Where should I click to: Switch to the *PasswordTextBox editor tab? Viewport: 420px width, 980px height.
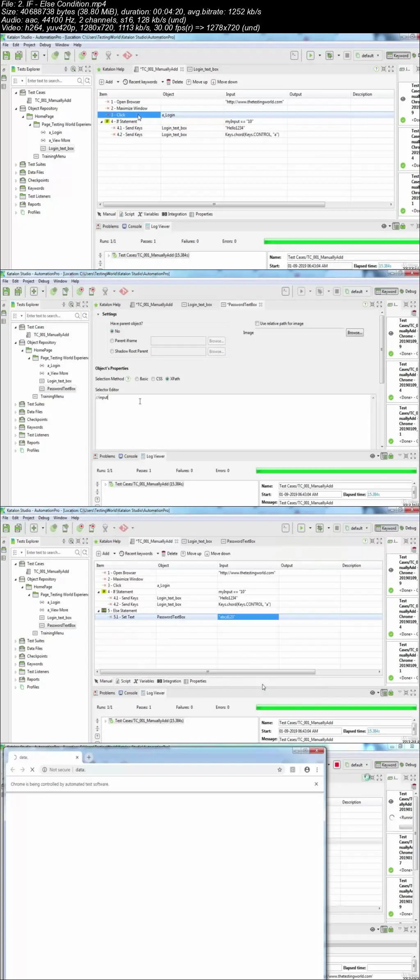tap(242, 304)
